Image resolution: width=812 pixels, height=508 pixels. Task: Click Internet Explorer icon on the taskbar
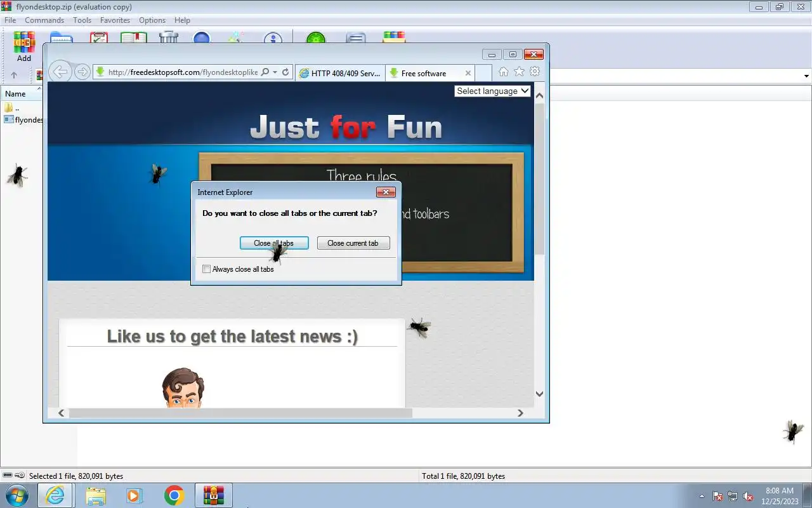click(x=55, y=495)
